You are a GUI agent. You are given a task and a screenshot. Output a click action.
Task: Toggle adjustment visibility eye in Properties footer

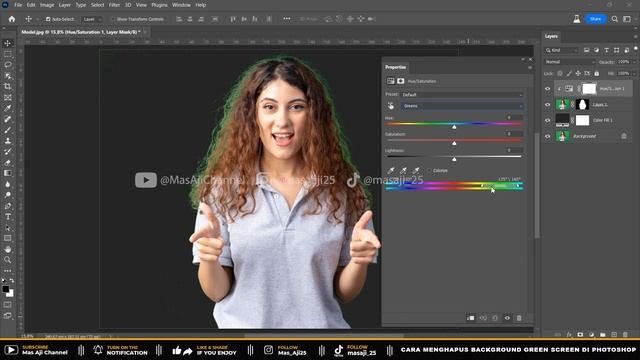tap(507, 318)
